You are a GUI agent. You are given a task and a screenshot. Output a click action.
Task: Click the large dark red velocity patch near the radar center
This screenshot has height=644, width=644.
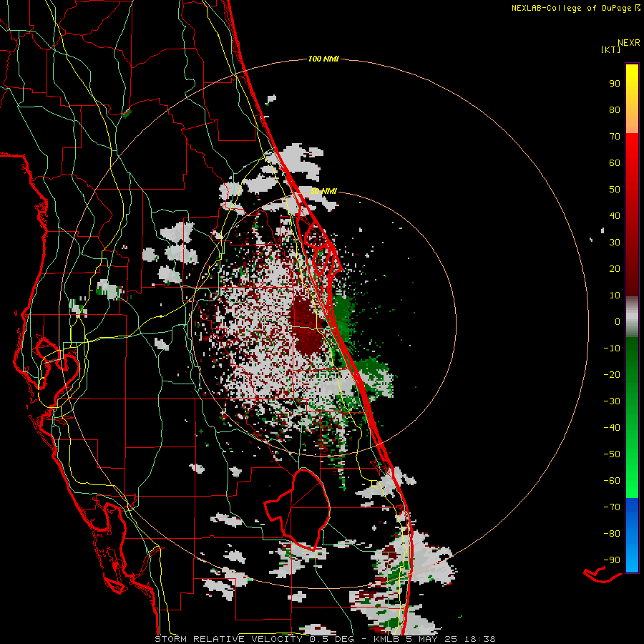306,324
